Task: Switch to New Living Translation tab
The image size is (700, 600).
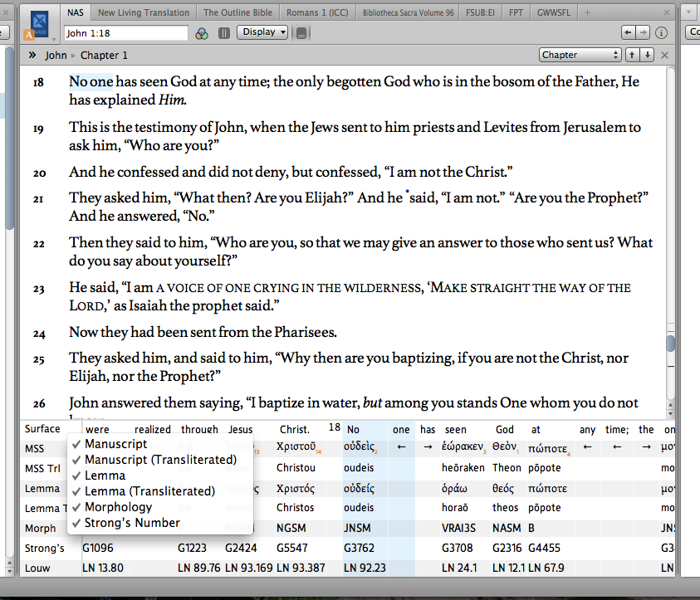Action: click(144, 12)
